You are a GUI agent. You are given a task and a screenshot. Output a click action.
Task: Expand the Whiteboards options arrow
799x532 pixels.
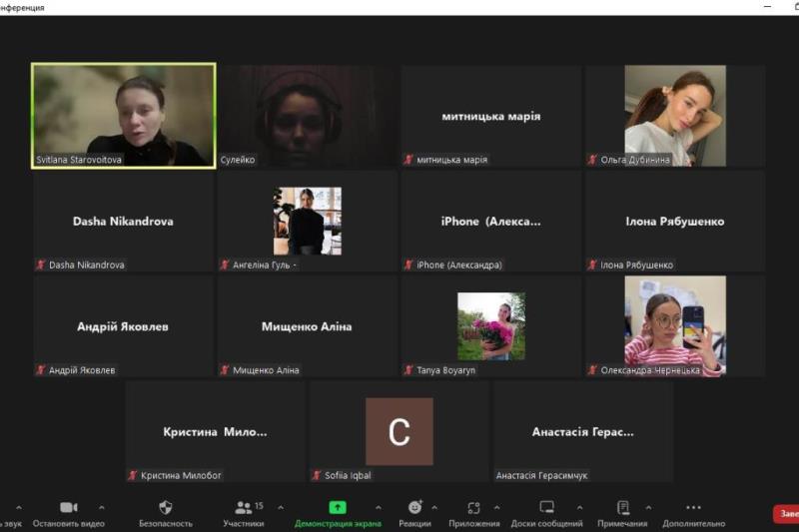coord(580,508)
